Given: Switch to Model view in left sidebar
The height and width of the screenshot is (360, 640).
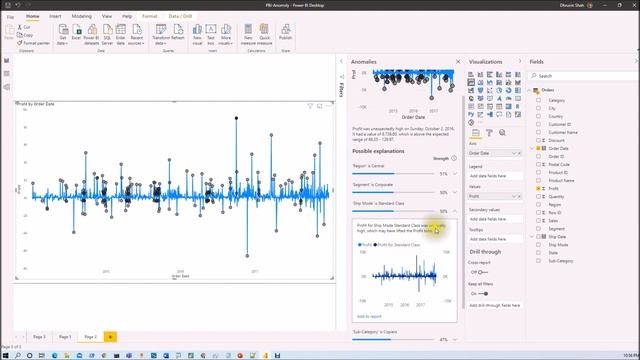Looking at the screenshot, I should click(7, 87).
